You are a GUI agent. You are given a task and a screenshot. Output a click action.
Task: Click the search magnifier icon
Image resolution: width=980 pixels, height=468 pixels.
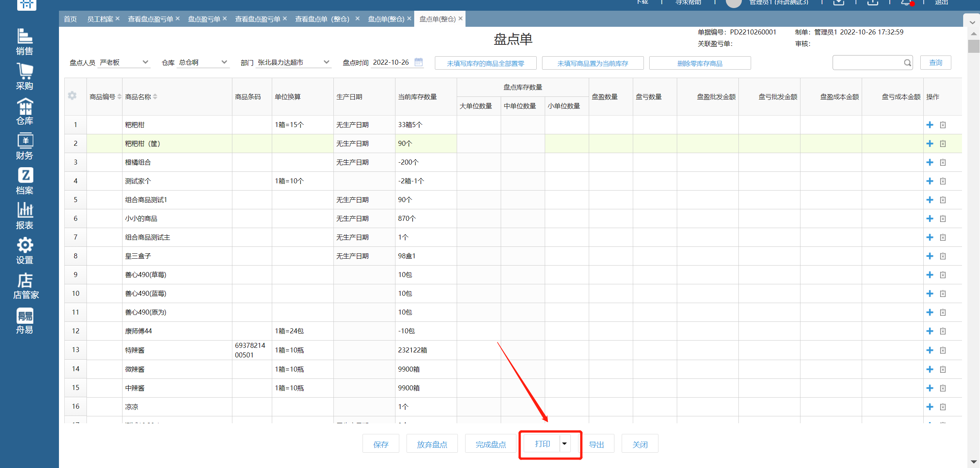pos(907,63)
